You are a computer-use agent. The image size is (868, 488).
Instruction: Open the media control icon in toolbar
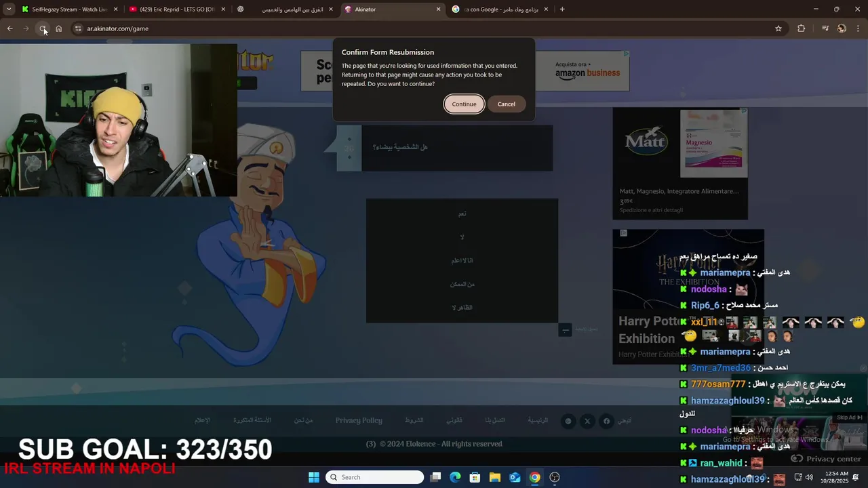825,28
